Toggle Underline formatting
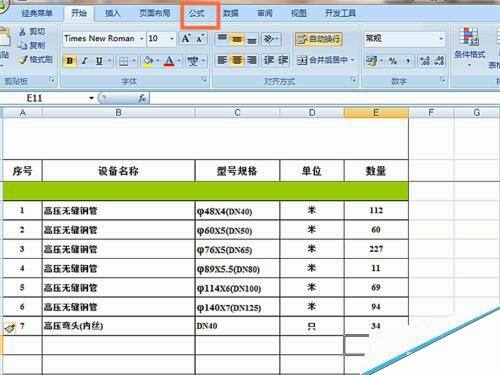The width and height of the screenshot is (500, 375). [99, 61]
